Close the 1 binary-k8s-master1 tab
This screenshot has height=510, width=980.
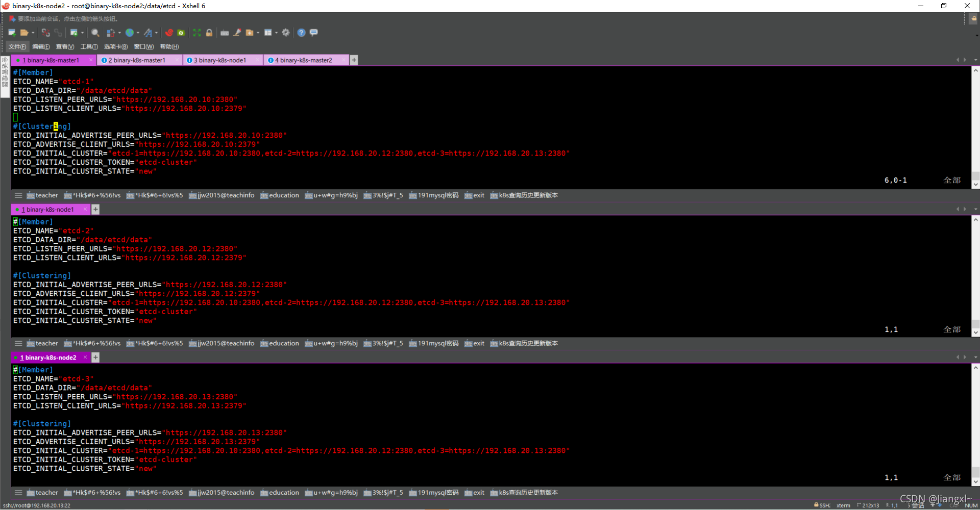pyautogui.click(x=91, y=60)
